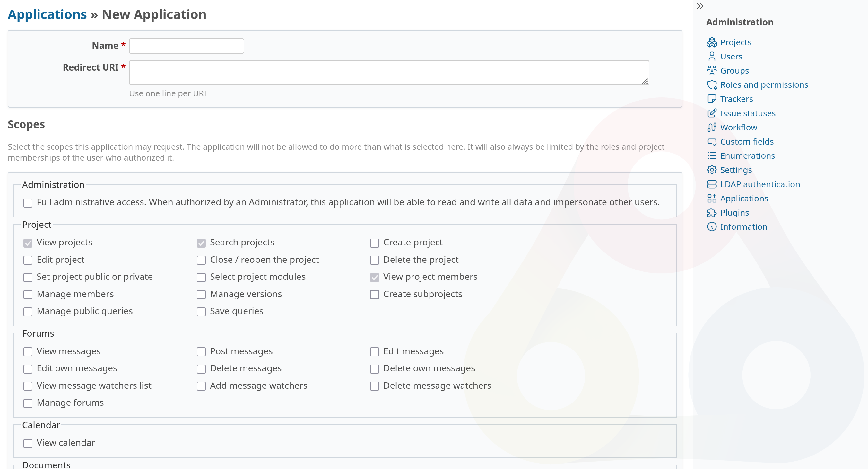Open the Information link in sidebar
The height and width of the screenshot is (469, 868).
tap(743, 227)
